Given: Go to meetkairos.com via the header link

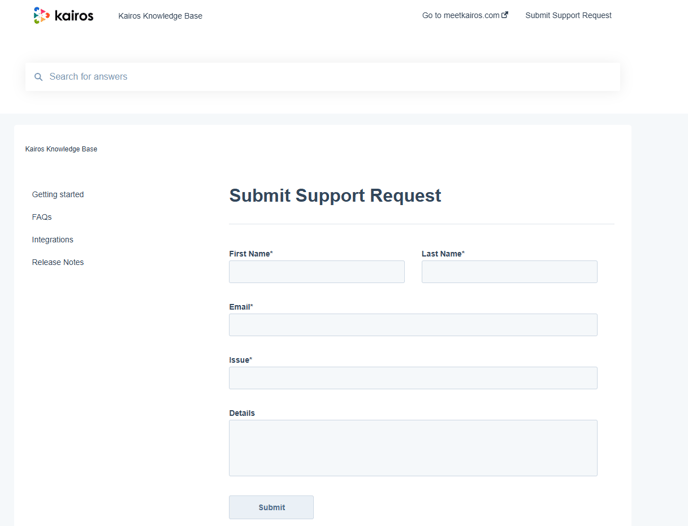Looking at the screenshot, I should (x=460, y=15).
